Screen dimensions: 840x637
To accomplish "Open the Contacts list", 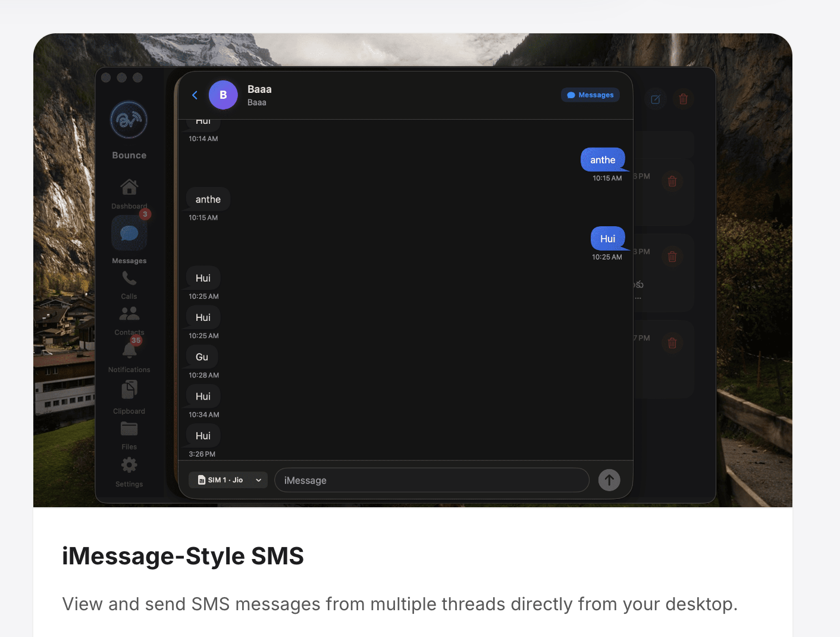I will pyautogui.click(x=129, y=317).
